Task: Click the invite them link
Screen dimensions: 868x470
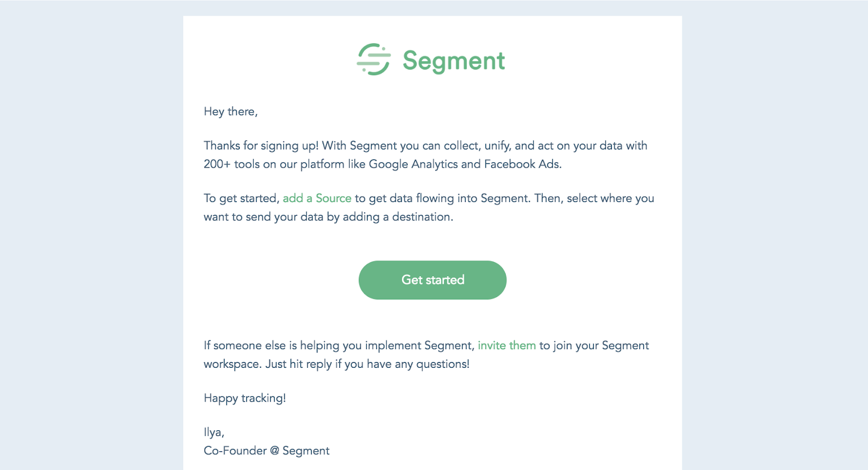Action: 506,345
